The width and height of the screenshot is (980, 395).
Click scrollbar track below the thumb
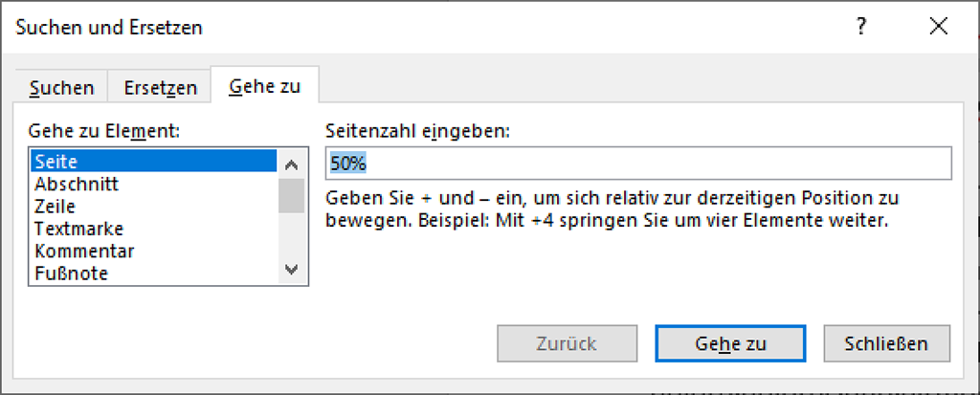[x=292, y=237]
